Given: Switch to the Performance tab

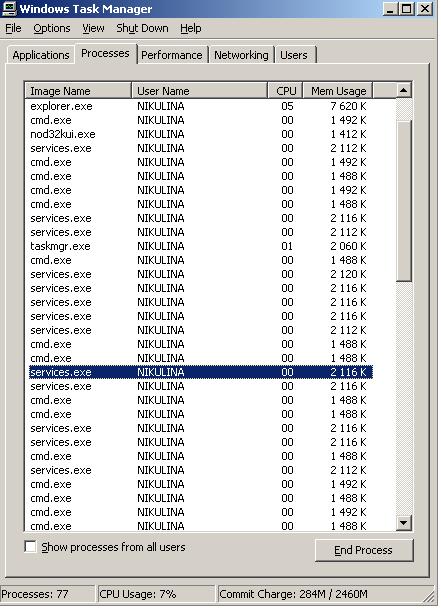Looking at the screenshot, I should [x=172, y=55].
